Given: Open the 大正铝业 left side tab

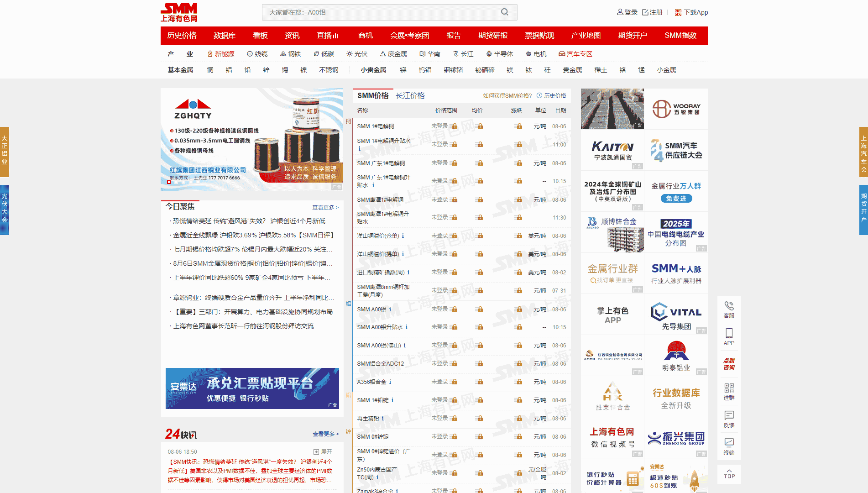Looking at the screenshot, I should pos(5,152).
